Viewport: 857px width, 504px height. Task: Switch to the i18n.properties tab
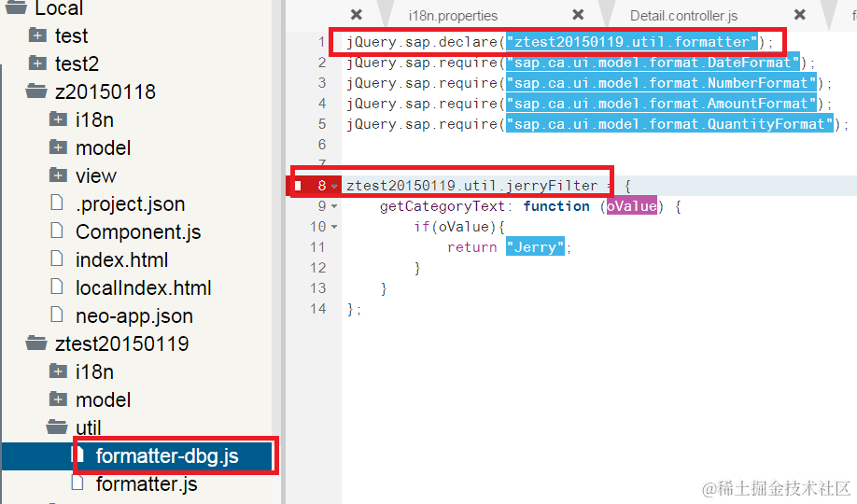pos(453,16)
